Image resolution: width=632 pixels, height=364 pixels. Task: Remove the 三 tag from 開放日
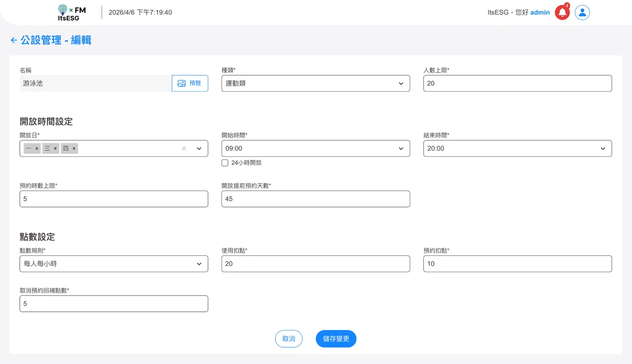point(55,148)
